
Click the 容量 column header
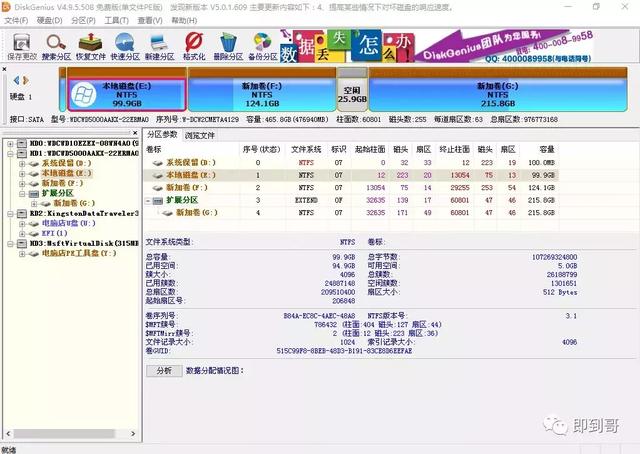(x=540, y=149)
